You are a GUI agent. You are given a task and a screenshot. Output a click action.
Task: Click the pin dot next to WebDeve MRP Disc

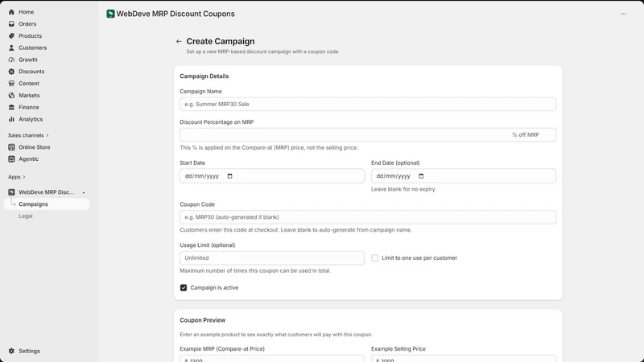point(84,192)
